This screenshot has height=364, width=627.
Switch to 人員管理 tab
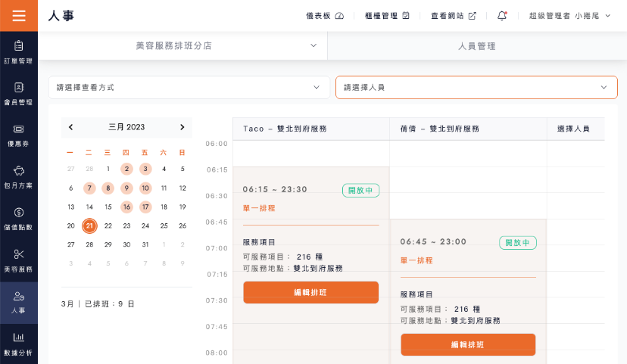coord(477,46)
